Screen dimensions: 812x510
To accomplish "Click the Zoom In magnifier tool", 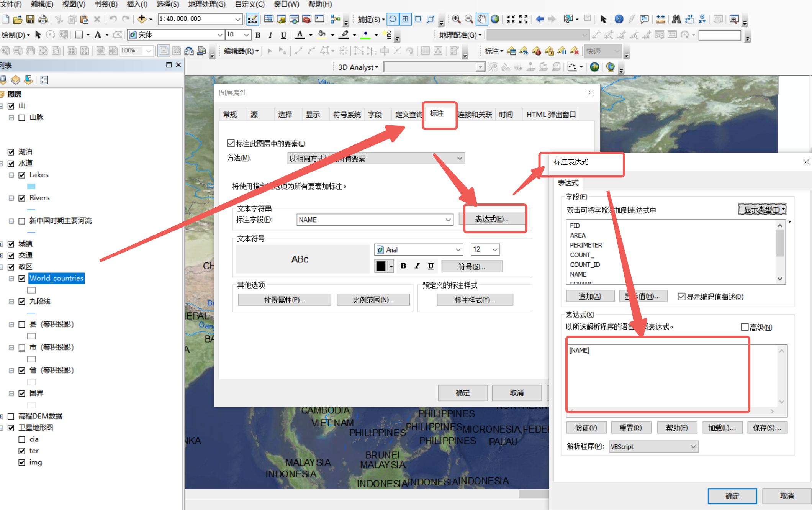I will click(456, 19).
